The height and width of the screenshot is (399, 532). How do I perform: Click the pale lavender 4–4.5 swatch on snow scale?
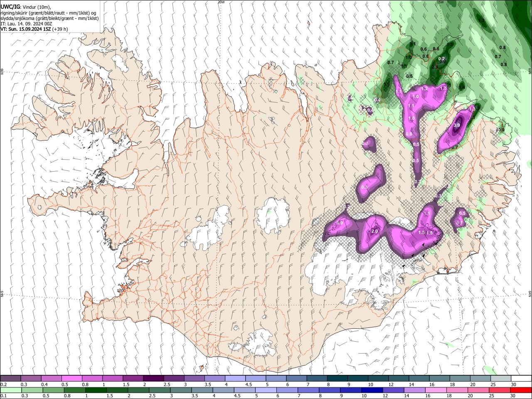tap(235, 378)
